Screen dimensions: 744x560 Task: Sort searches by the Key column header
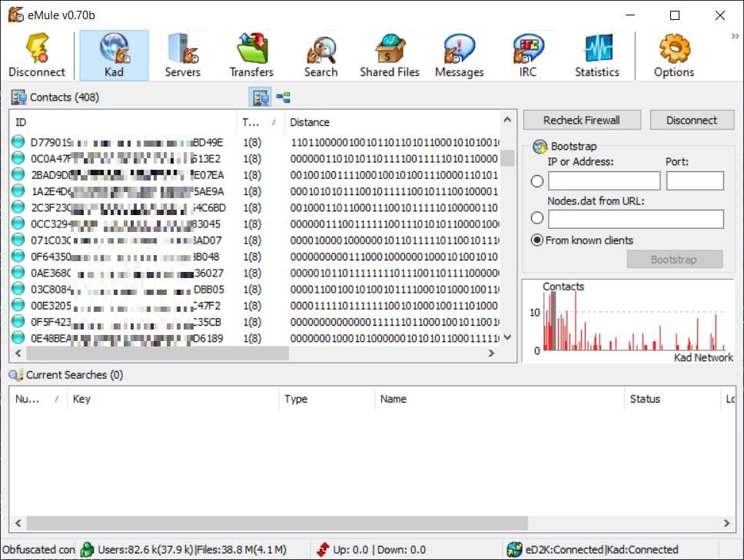pyautogui.click(x=172, y=399)
